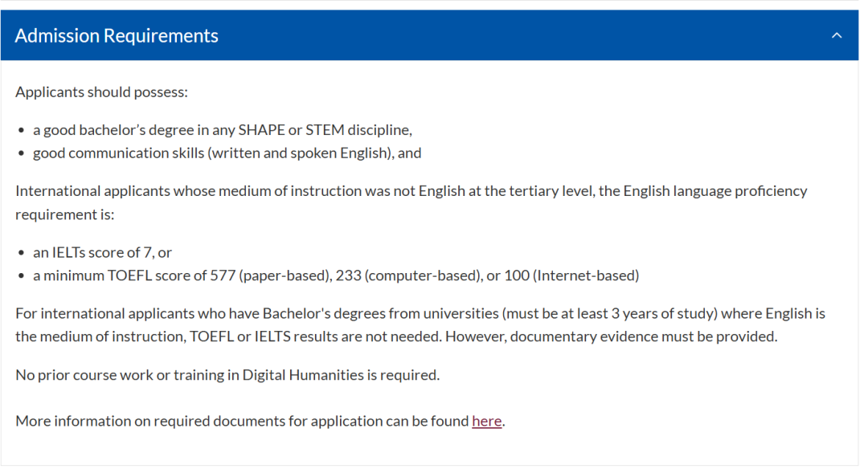Click the bullet dot before TOEFL score
The image size is (868, 469).
[x=21, y=276]
